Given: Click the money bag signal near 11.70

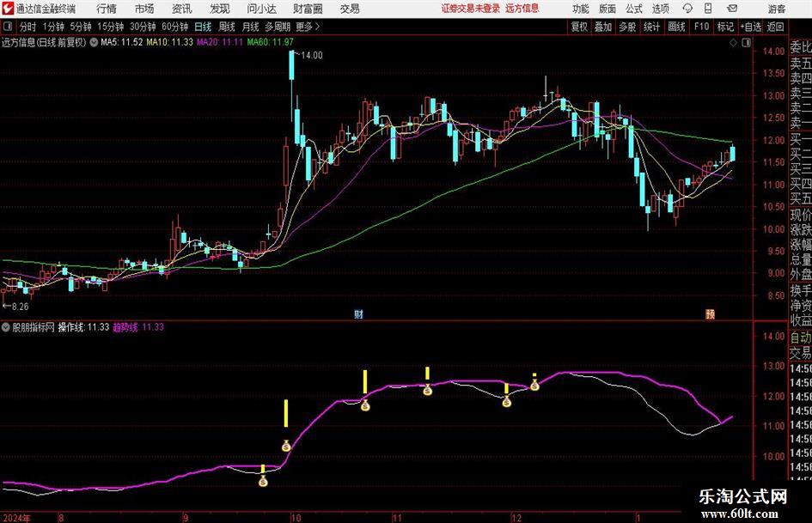Looking at the screenshot, I should pyautogui.click(x=365, y=405).
